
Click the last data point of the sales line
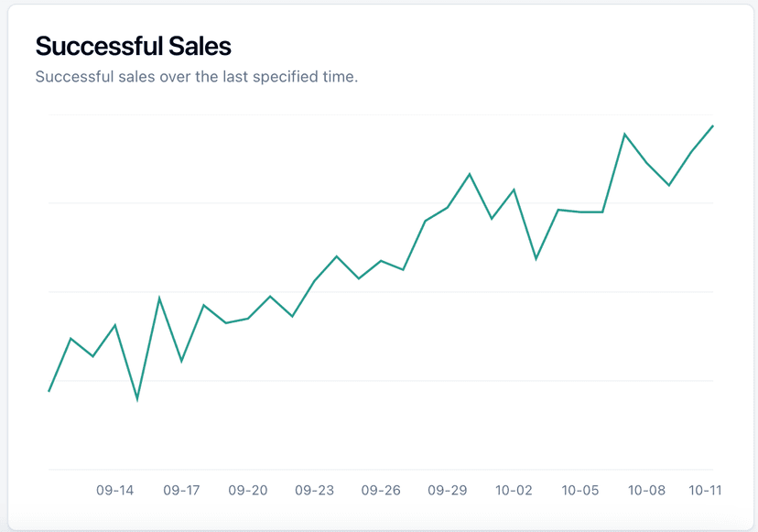click(x=713, y=125)
